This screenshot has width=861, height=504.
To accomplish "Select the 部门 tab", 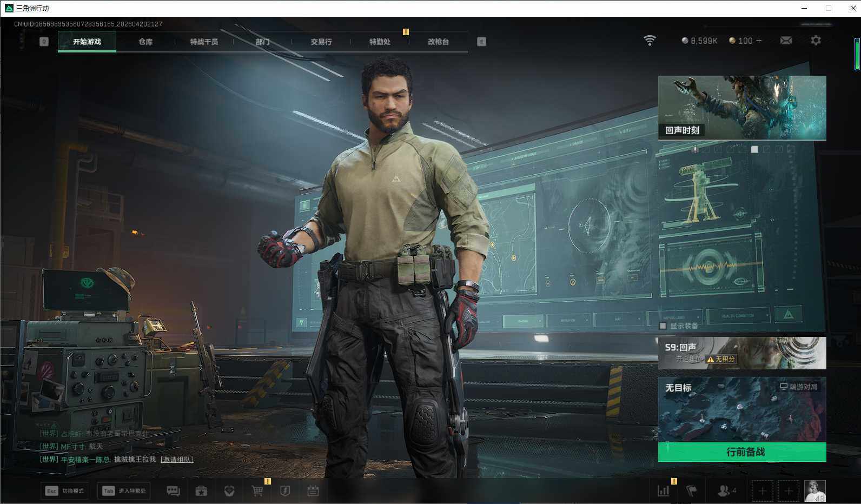I will 263,42.
